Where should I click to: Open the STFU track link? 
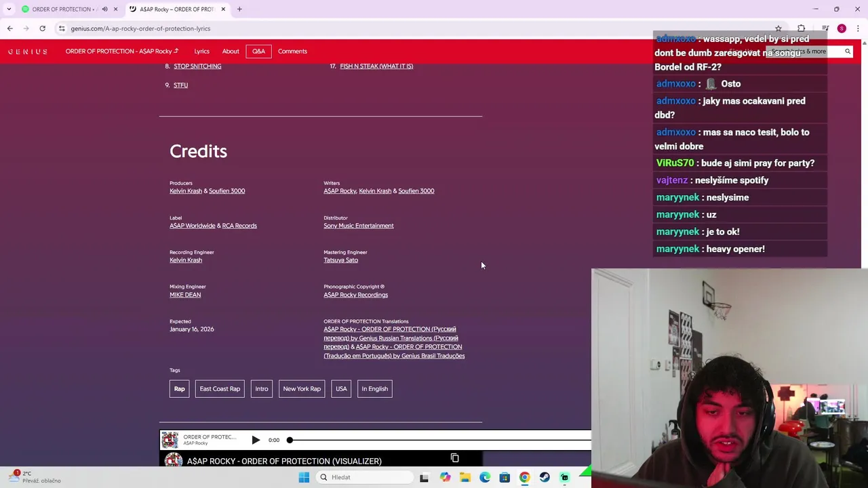180,85
